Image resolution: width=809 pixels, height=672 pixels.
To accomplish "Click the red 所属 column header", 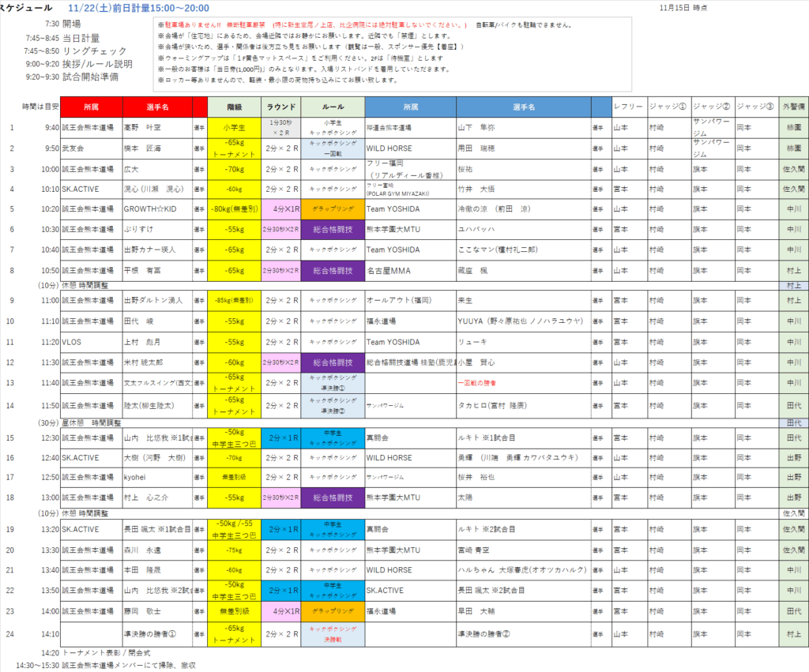I will [91, 107].
